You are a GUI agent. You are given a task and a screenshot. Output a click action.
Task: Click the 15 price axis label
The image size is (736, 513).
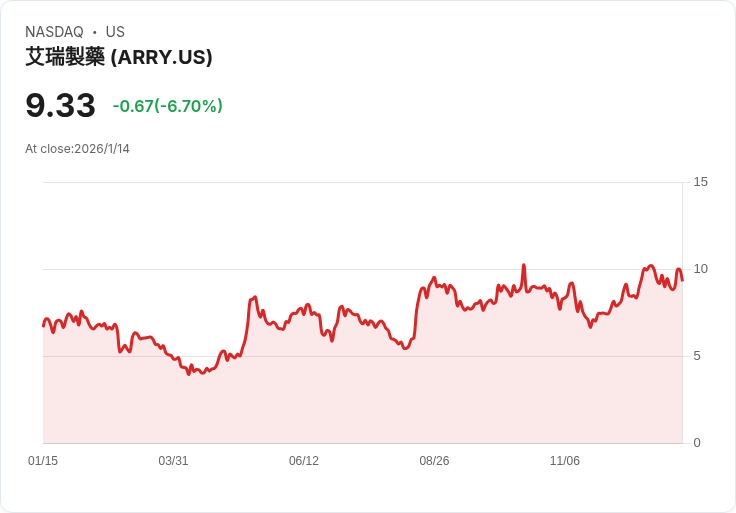tap(700, 182)
